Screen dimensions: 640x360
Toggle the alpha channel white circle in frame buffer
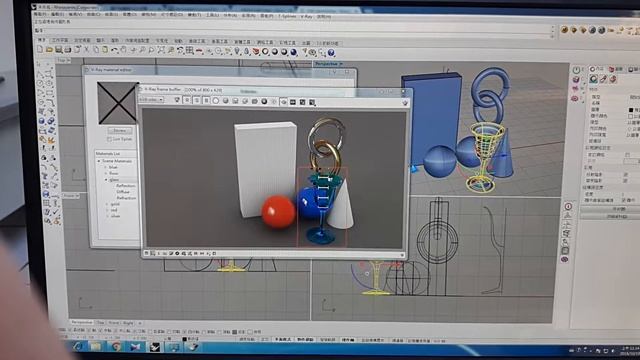coord(216,101)
